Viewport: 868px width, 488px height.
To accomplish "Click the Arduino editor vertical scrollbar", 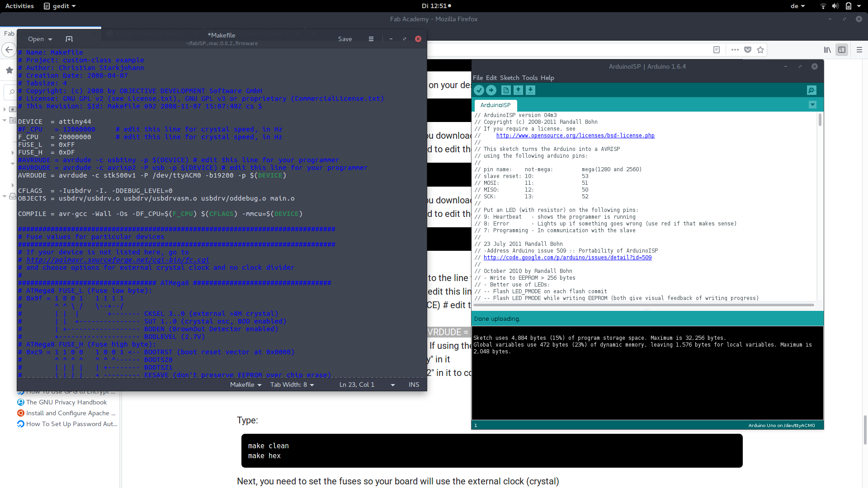I will [x=820, y=120].
